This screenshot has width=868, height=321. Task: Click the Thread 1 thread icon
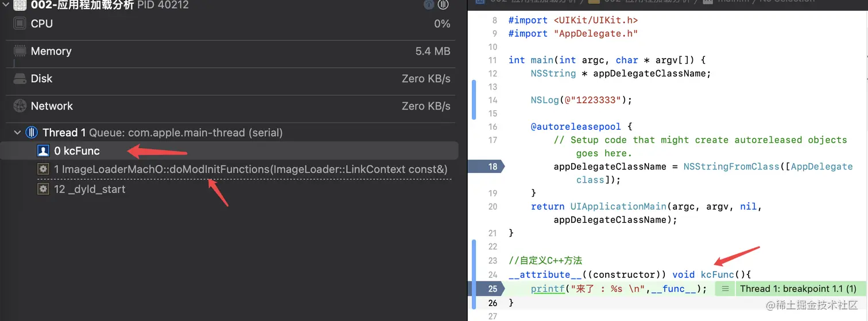point(32,133)
